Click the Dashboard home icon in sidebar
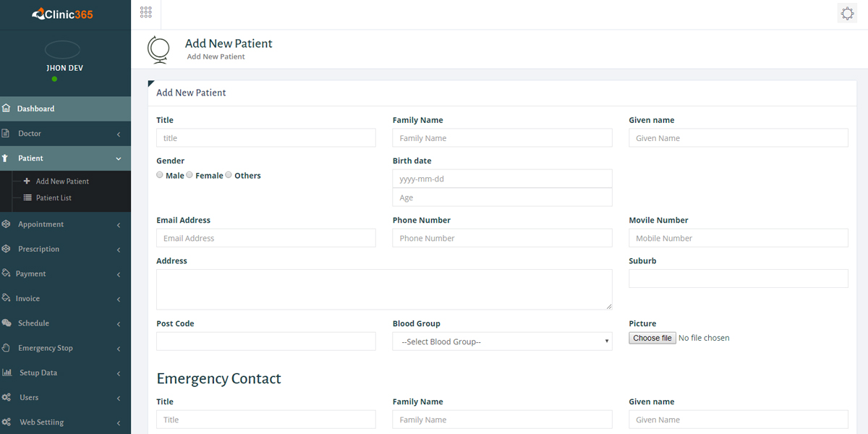The height and width of the screenshot is (434, 868). click(8, 108)
